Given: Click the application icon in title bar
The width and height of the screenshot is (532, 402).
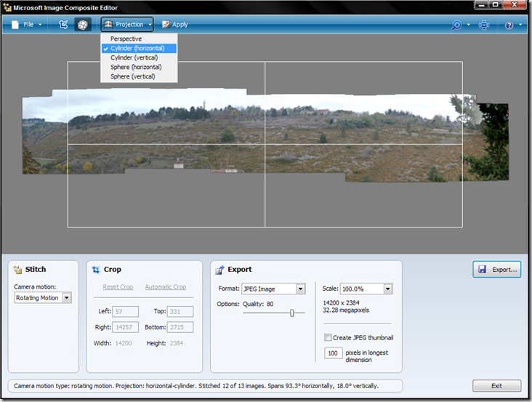Looking at the screenshot, I should [7, 7].
